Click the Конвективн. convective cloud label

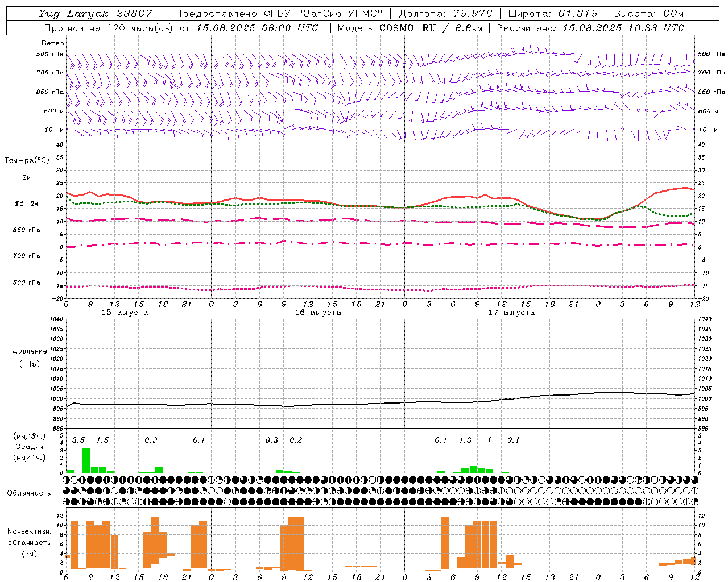(29, 531)
